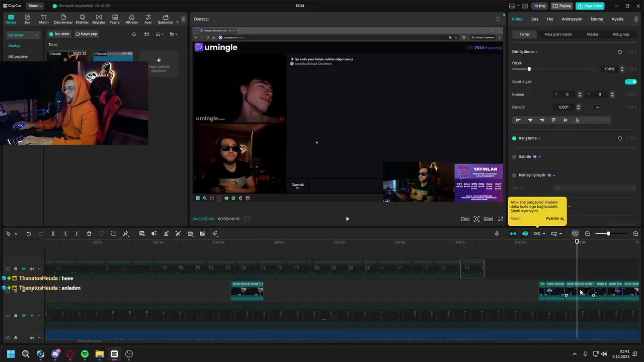Click the Dışa Aktar export button
Screen dimensions: 644x362
pyautogui.click(x=590, y=6)
